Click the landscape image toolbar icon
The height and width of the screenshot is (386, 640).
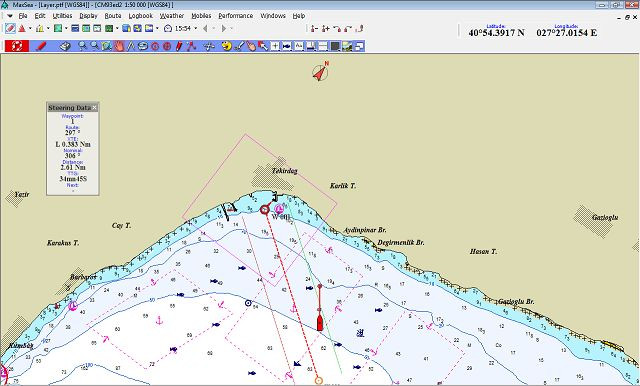347,46
